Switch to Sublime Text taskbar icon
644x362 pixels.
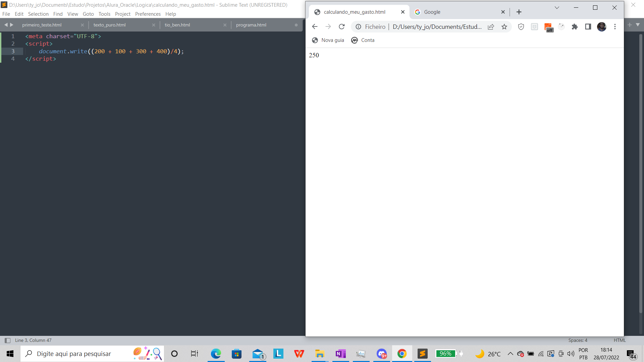click(422, 354)
